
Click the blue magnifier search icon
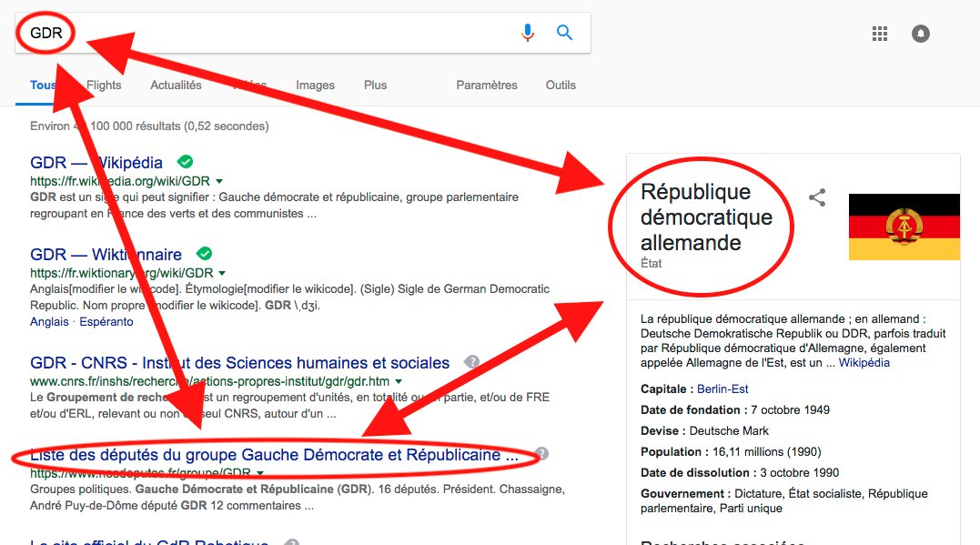point(564,33)
